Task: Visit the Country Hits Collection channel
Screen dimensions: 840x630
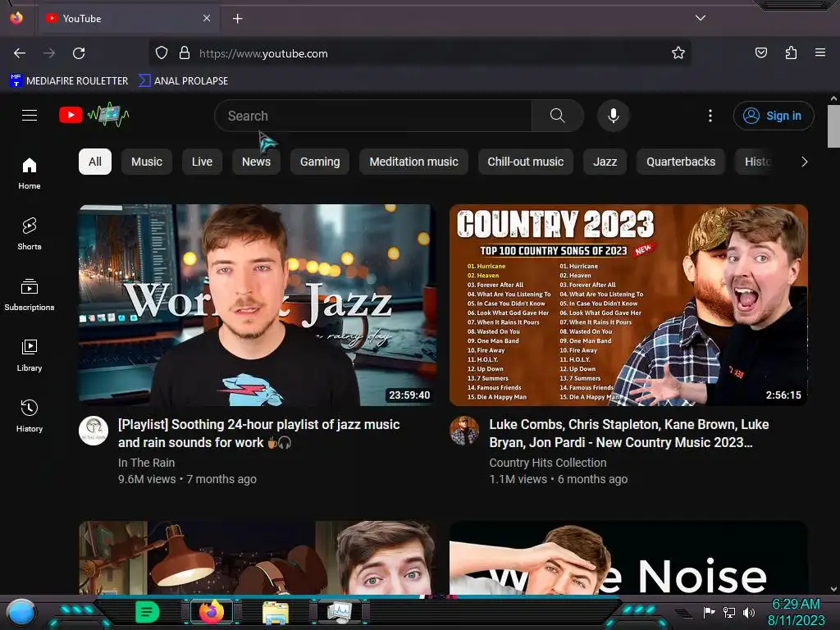Action: coord(547,463)
